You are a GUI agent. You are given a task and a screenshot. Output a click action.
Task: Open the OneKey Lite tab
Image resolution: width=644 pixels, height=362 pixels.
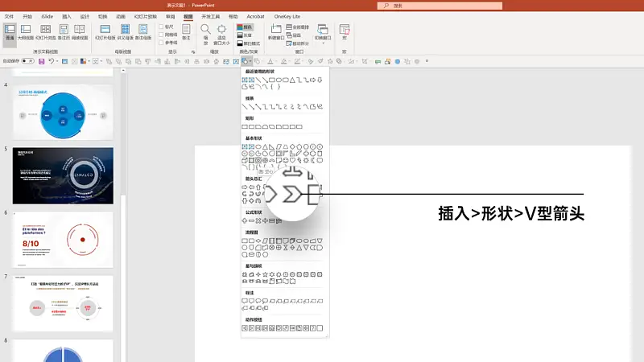click(287, 16)
